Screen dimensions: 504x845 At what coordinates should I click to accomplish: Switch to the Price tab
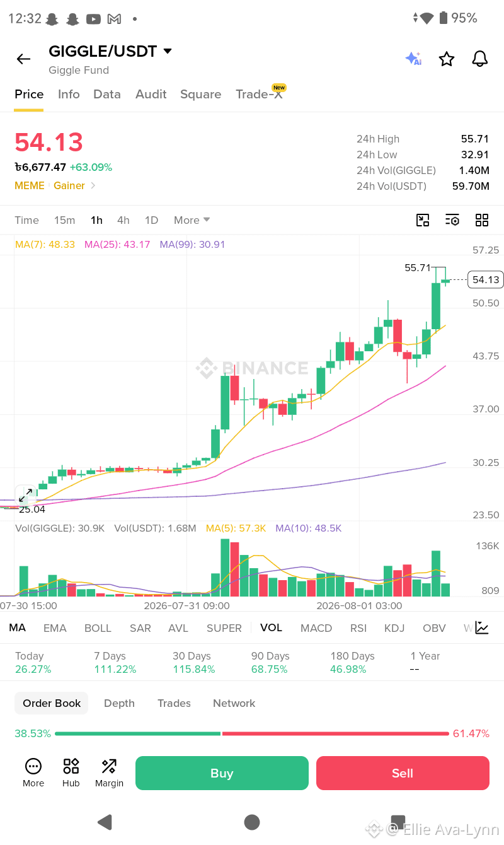[x=29, y=94]
